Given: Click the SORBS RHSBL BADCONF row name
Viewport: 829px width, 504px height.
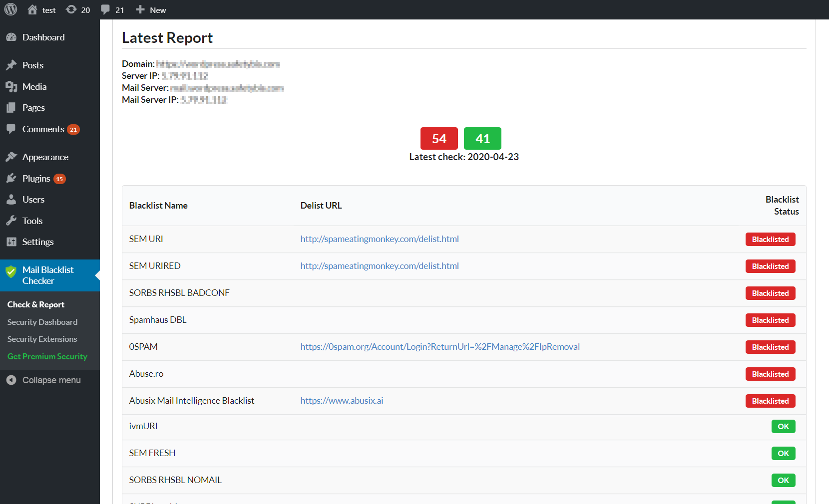Looking at the screenshot, I should 179,292.
